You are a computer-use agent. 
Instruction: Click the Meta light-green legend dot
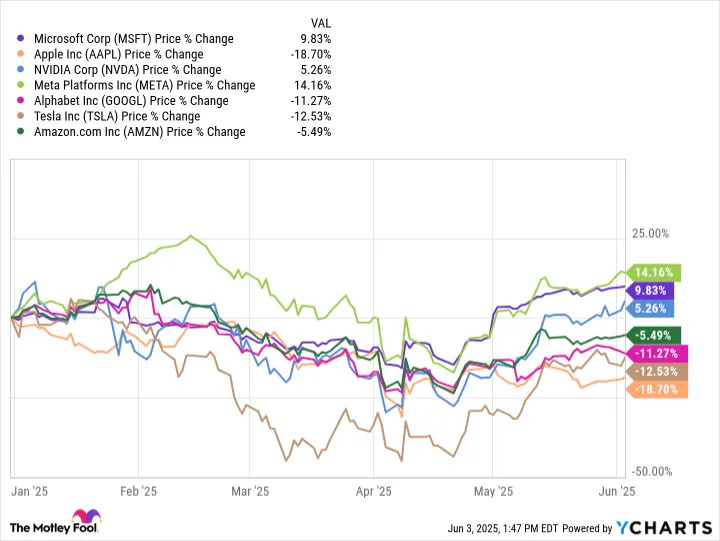pyautogui.click(x=20, y=85)
